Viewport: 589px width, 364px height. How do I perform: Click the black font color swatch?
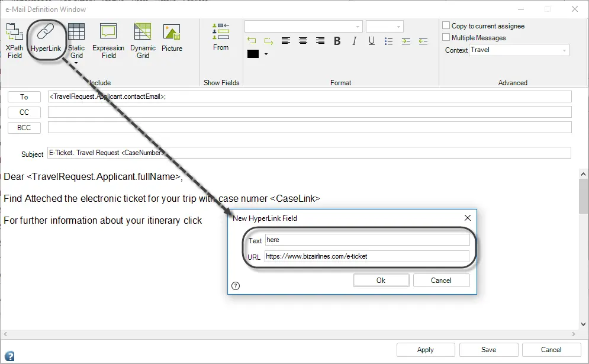(253, 54)
